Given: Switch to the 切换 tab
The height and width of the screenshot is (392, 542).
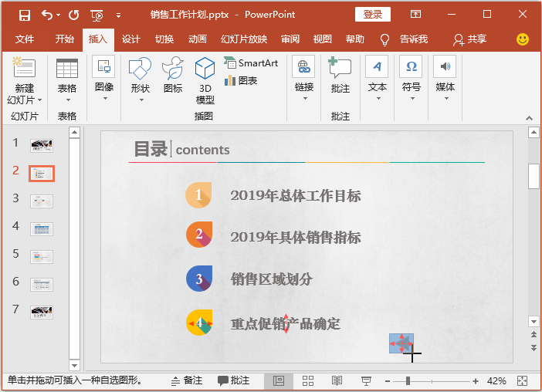Looking at the screenshot, I should 164,39.
